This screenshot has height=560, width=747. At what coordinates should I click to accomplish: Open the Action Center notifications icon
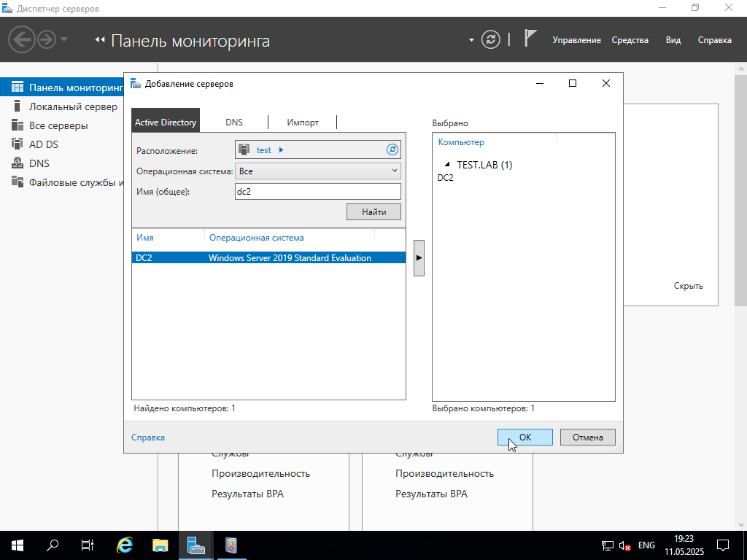pos(723,545)
